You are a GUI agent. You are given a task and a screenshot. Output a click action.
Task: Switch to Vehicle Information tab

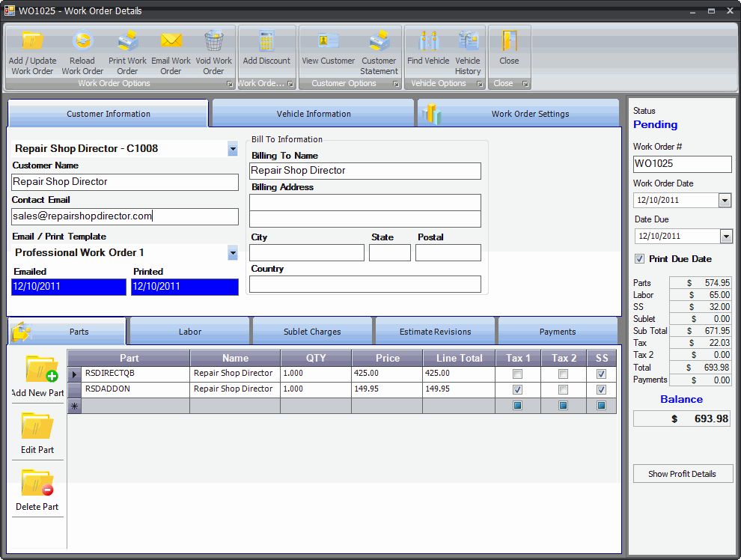[314, 113]
